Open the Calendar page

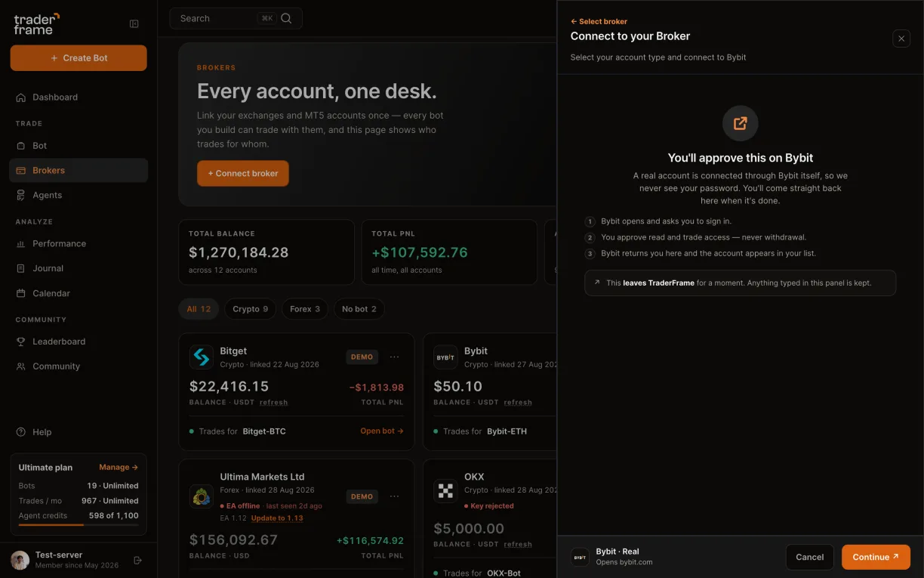point(79,294)
